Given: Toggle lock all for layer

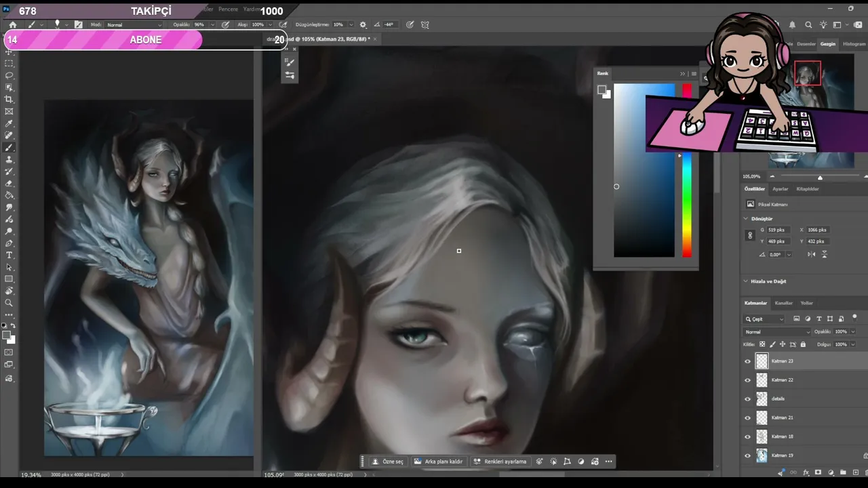Looking at the screenshot, I should tap(803, 344).
